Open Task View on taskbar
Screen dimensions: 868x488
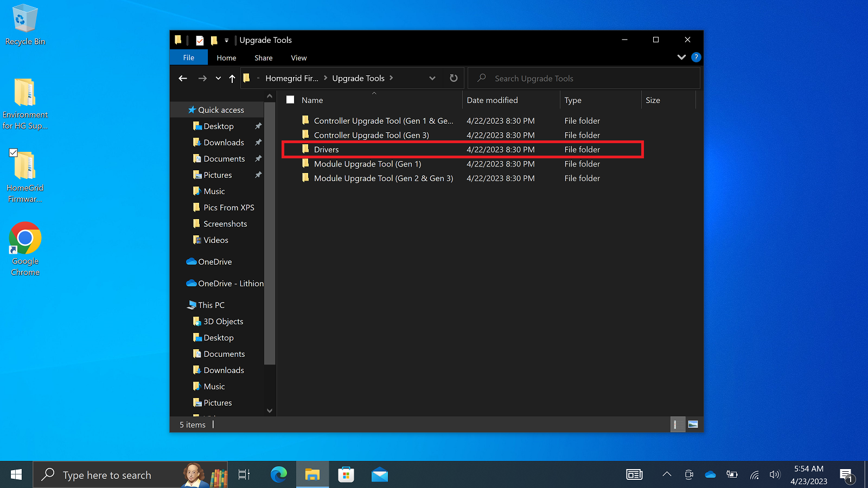click(244, 475)
